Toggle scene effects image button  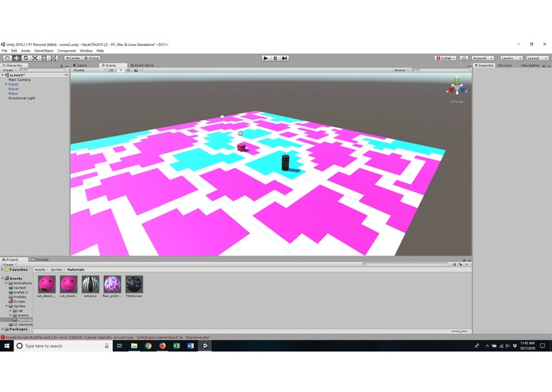[136, 70]
